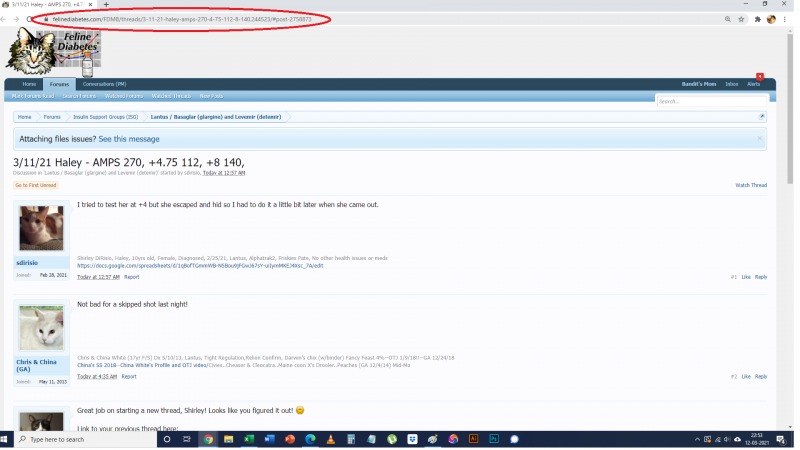The height and width of the screenshot is (450, 800).
Task: Open the Chrome extensions puzzle icon
Action: 757,19
